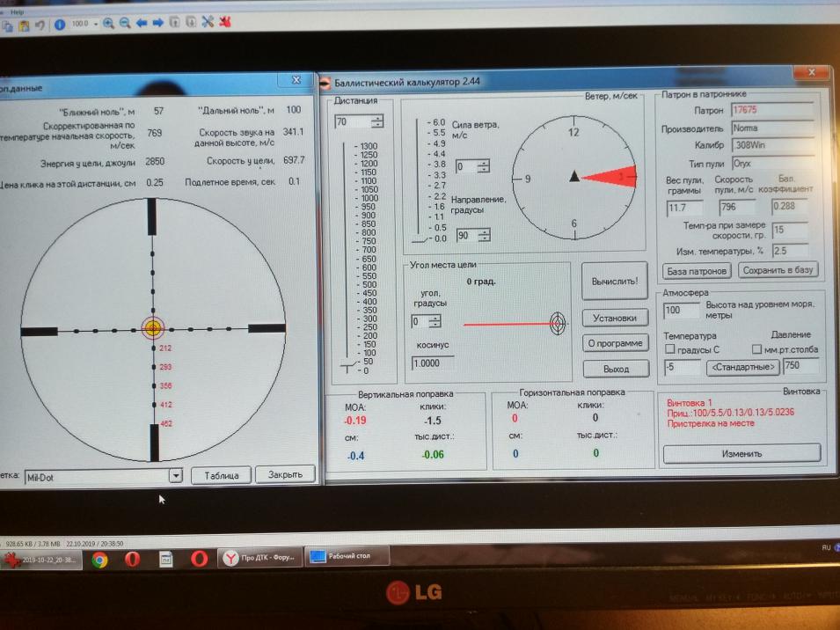Go to next image with right arrow
Image resolution: width=840 pixels, height=630 pixels.
(158, 24)
